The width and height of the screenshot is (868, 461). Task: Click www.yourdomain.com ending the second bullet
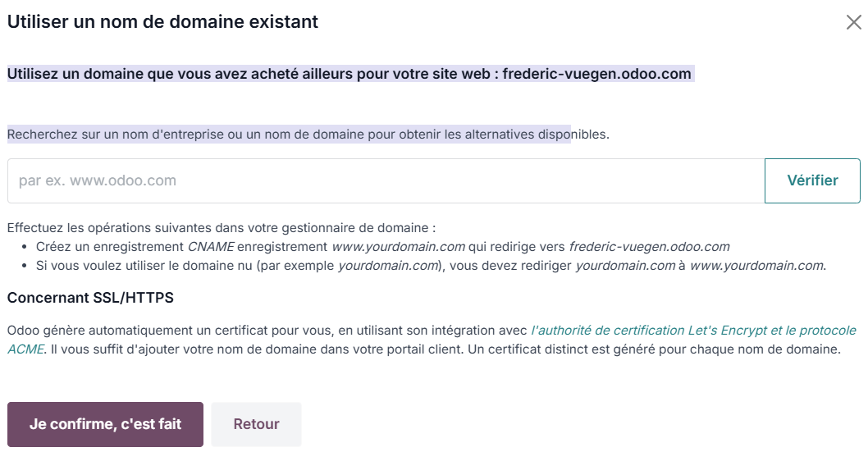756,266
